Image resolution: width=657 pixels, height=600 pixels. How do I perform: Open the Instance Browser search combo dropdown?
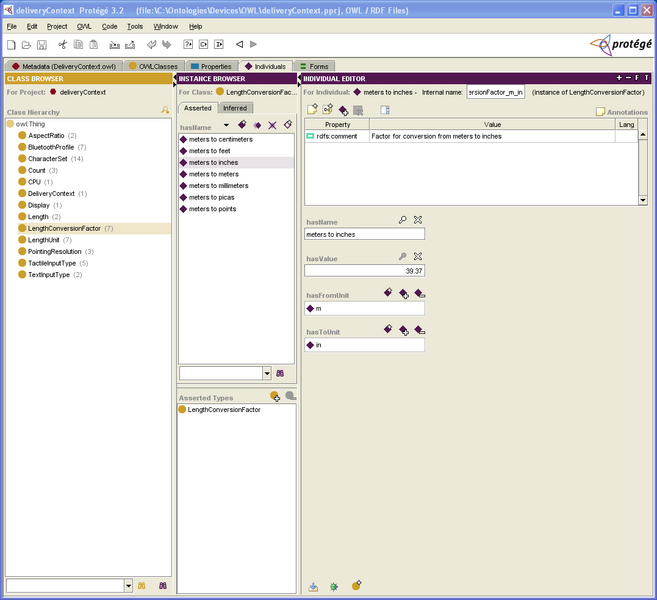coord(267,373)
